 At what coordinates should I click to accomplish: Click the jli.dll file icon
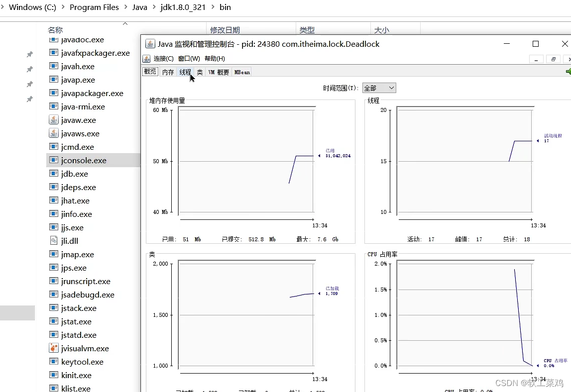coord(54,241)
